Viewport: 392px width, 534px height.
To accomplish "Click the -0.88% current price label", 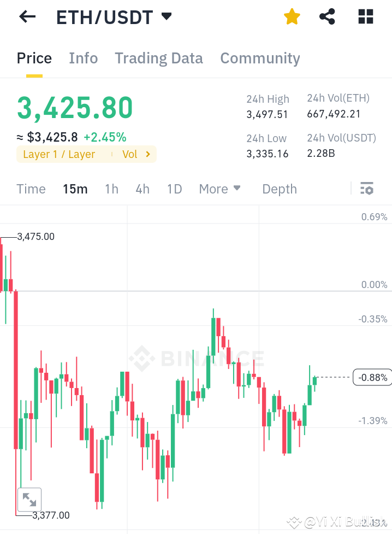I will (373, 377).
